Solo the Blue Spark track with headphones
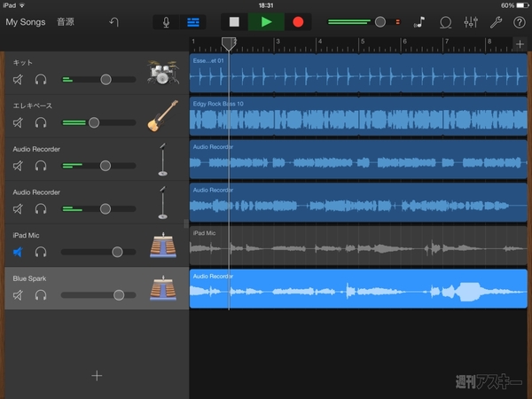The image size is (532, 399). (x=40, y=295)
